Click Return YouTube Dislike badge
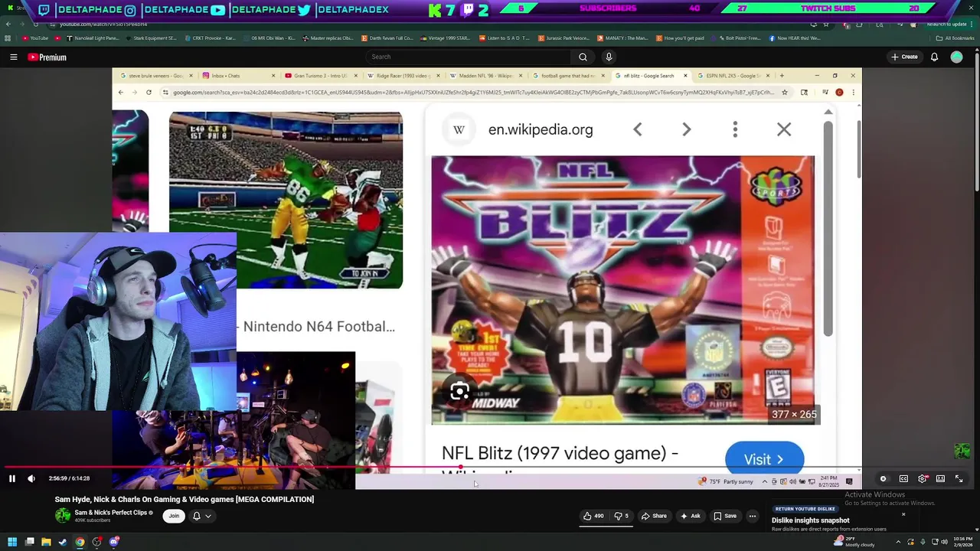 [805, 509]
